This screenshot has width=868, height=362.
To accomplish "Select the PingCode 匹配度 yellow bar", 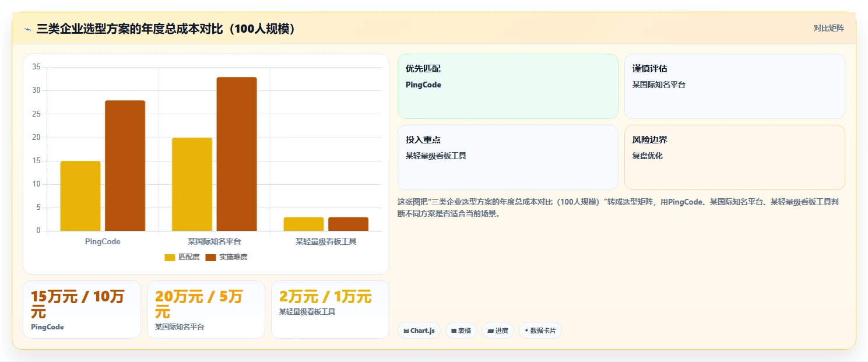I will point(80,196).
